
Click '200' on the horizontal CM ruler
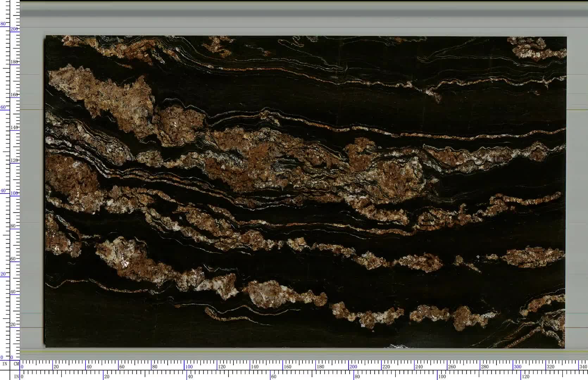coord(353,367)
